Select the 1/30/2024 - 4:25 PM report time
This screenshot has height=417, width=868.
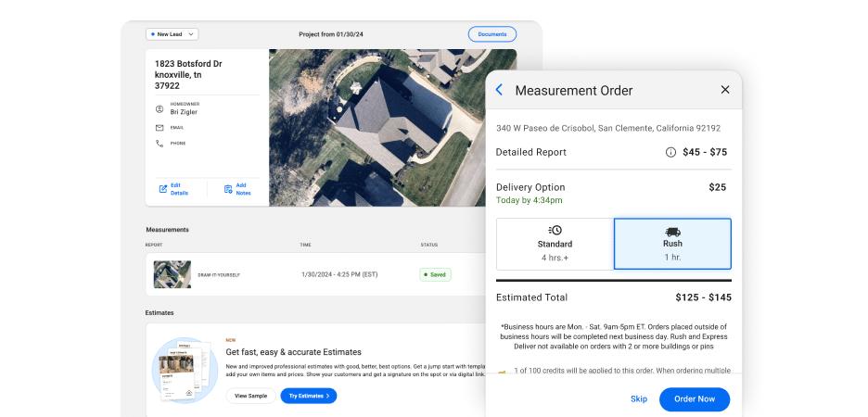(339, 274)
